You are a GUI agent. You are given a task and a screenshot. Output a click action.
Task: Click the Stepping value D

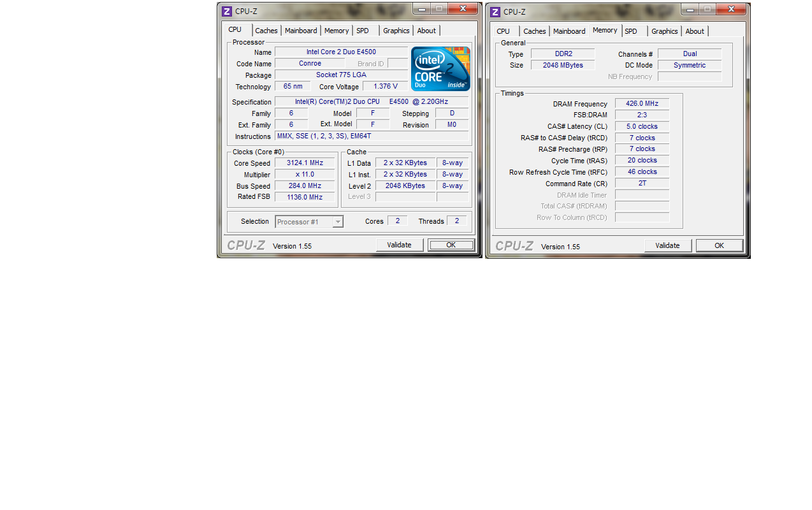[x=452, y=113]
